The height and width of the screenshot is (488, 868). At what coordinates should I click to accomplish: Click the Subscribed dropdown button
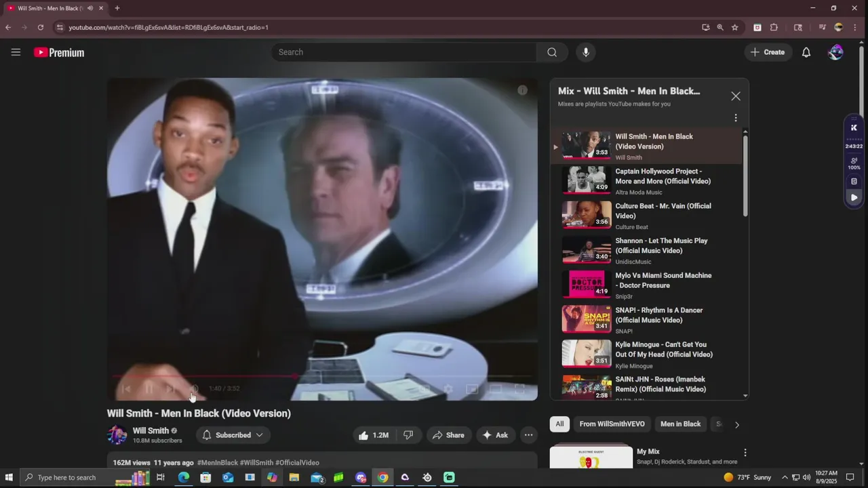point(233,435)
